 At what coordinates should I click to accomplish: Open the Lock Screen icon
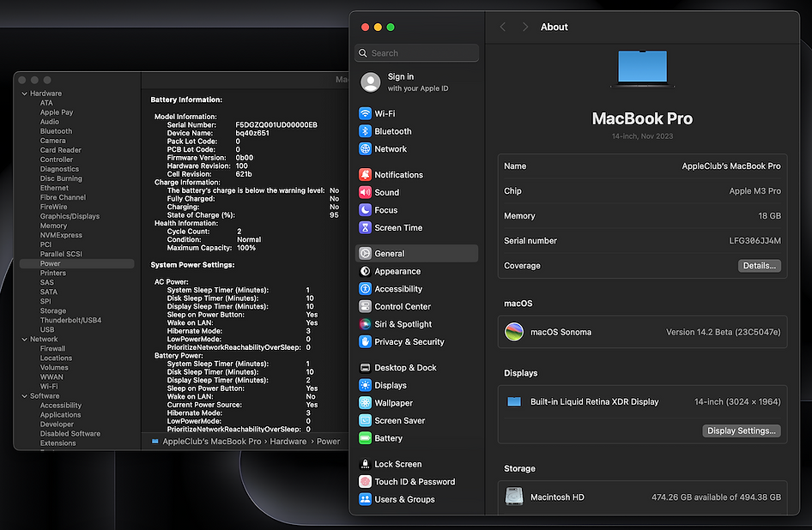click(x=365, y=464)
